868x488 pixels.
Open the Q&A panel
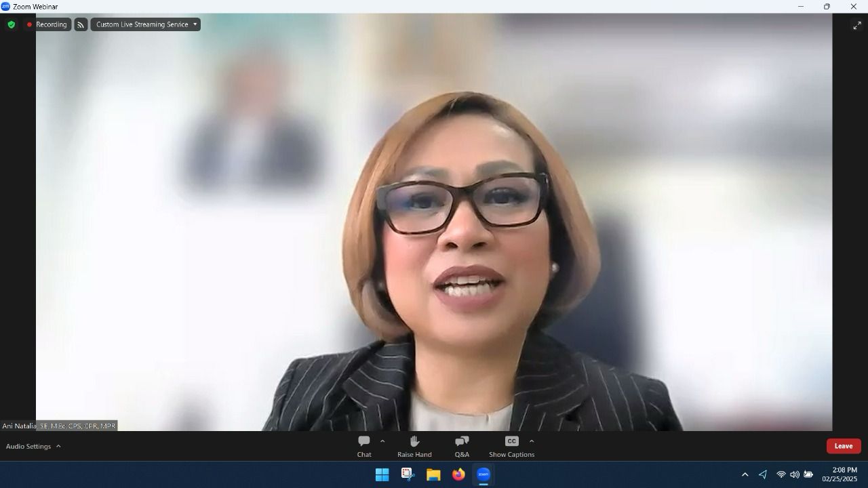(x=462, y=446)
